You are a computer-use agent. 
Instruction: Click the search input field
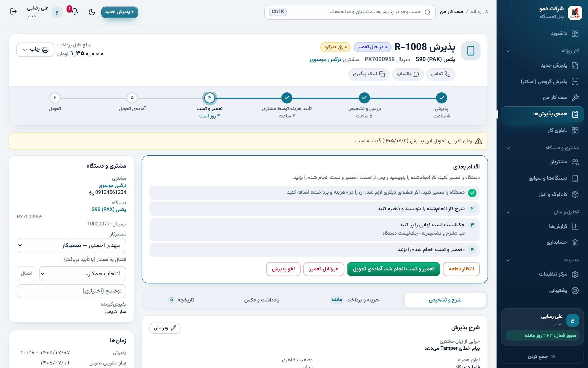350,12
